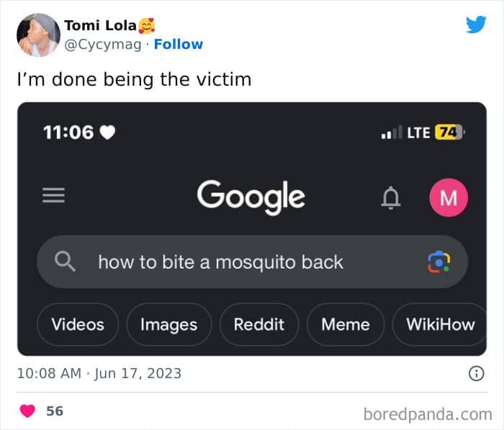Follow the @Cycymag account
Screen dimensions: 504x430
179,44
